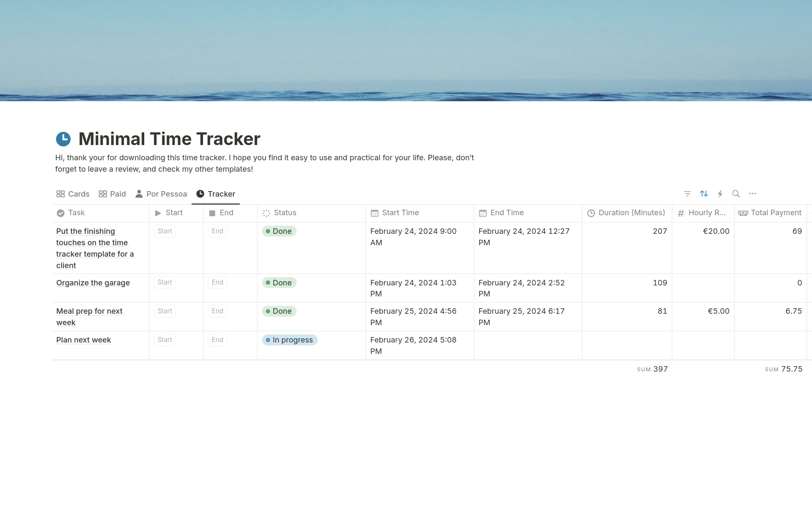
Task: Open the Plan next week task
Action: pyautogui.click(x=83, y=340)
